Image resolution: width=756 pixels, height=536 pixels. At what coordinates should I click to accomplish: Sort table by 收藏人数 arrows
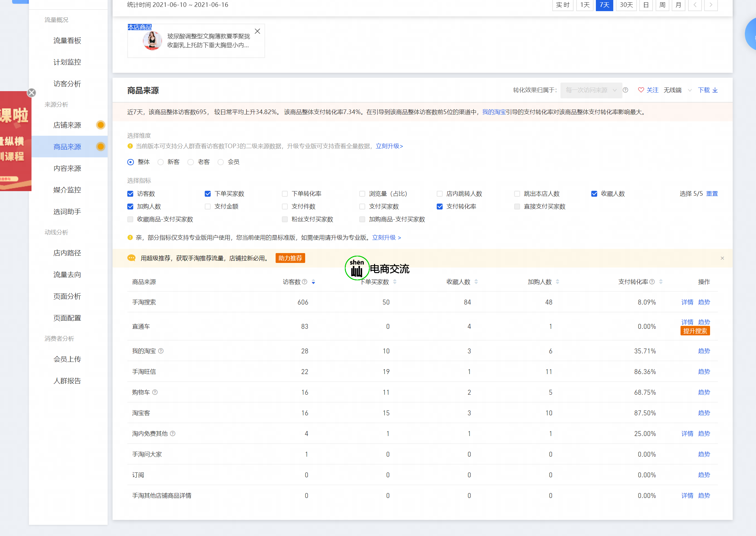476,282
